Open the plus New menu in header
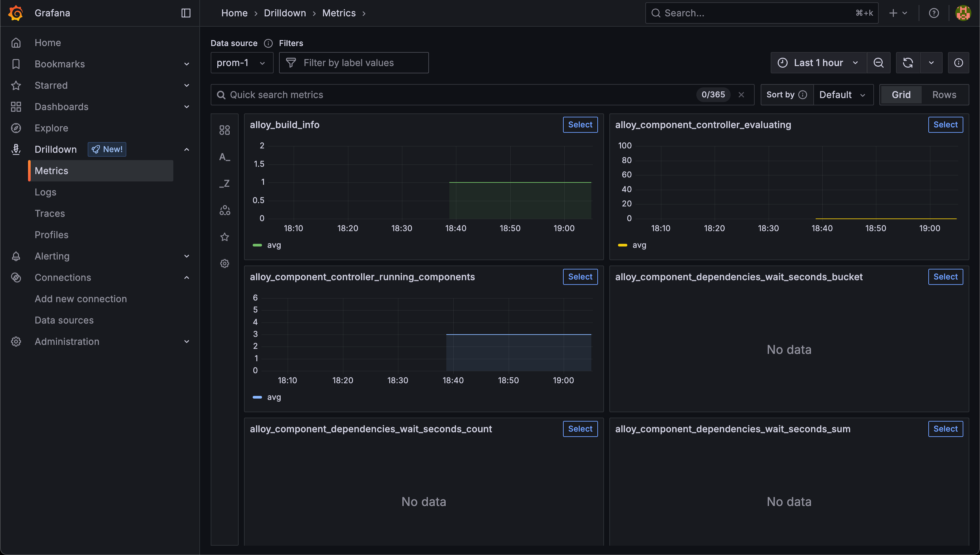This screenshot has height=555, width=980. (x=898, y=13)
